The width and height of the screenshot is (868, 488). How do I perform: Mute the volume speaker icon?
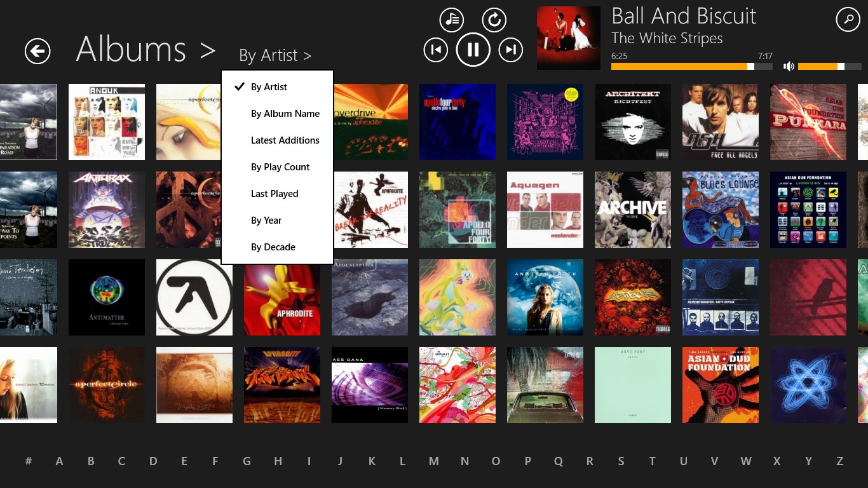tap(789, 66)
